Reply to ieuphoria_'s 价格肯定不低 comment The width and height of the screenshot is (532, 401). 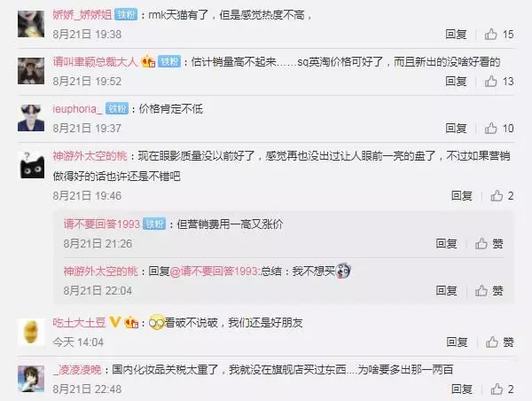click(456, 129)
